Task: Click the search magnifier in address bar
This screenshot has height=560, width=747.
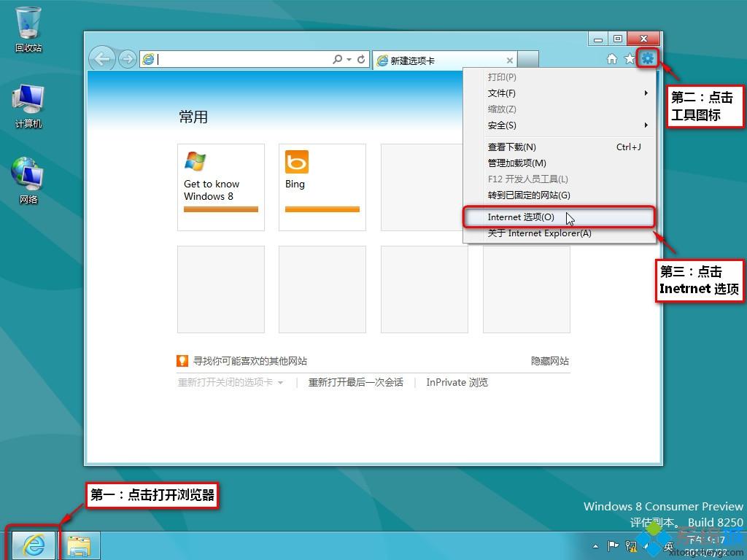Action: (337, 59)
